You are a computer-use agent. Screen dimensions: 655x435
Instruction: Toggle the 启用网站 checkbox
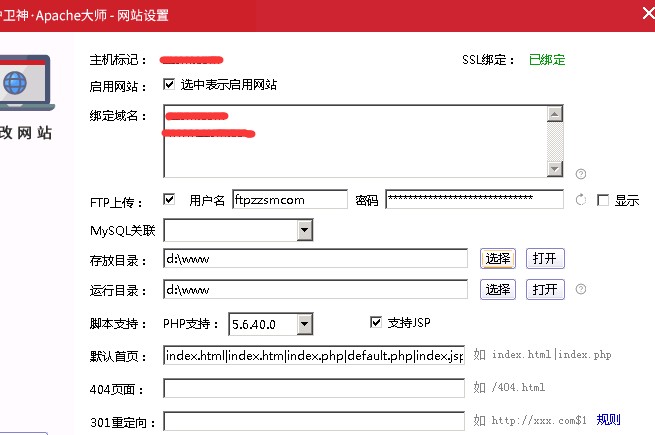169,85
